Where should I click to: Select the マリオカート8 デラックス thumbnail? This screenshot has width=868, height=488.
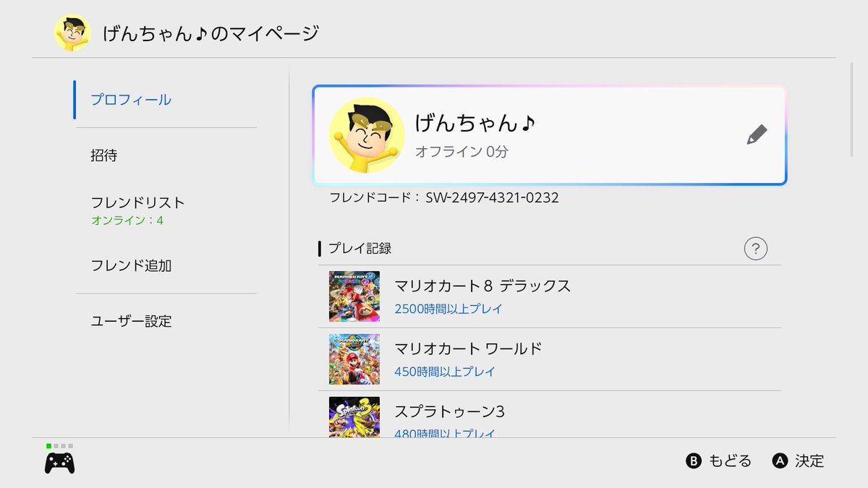point(354,296)
